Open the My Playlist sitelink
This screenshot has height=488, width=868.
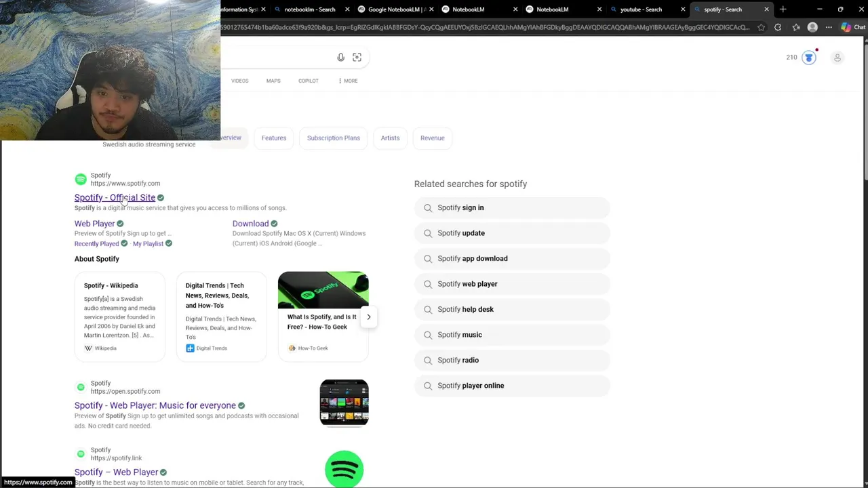coord(148,244)
